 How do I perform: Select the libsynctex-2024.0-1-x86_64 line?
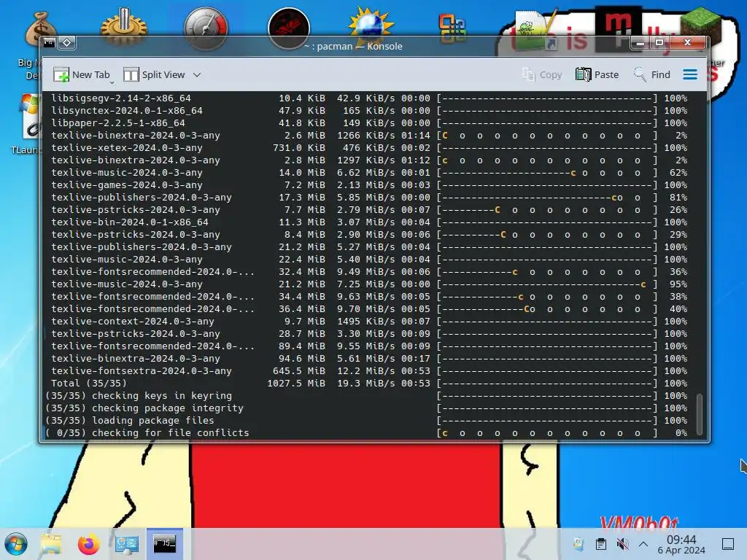369,111
